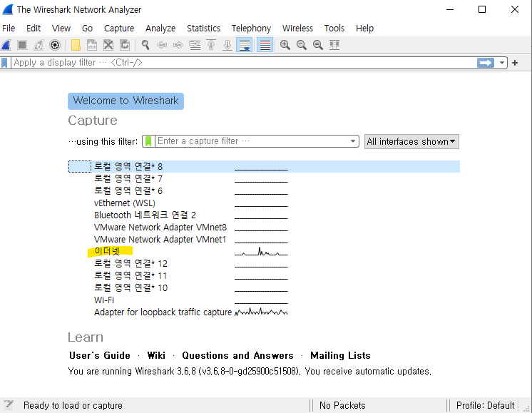Toggle auto-scroll during live capture
The image size is (532, 413).
245,45
